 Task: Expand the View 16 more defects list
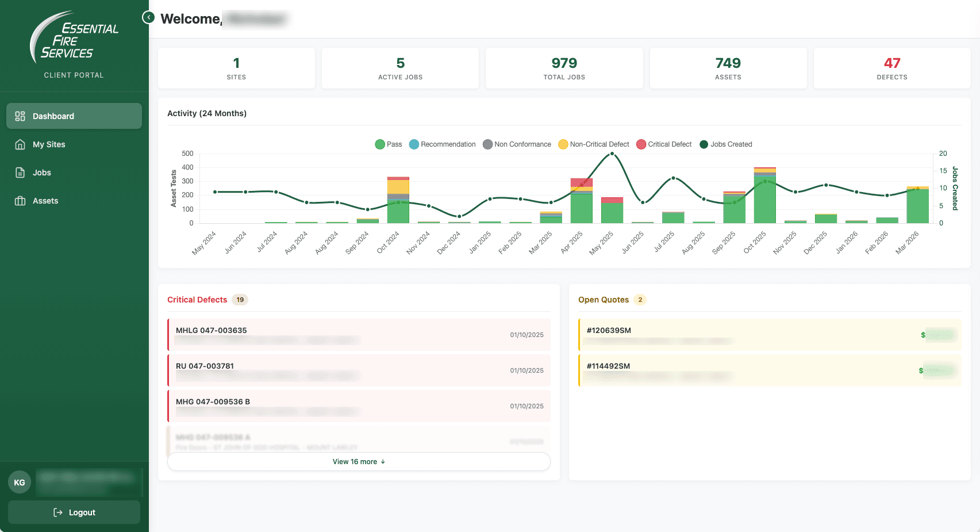pos(358,461)
